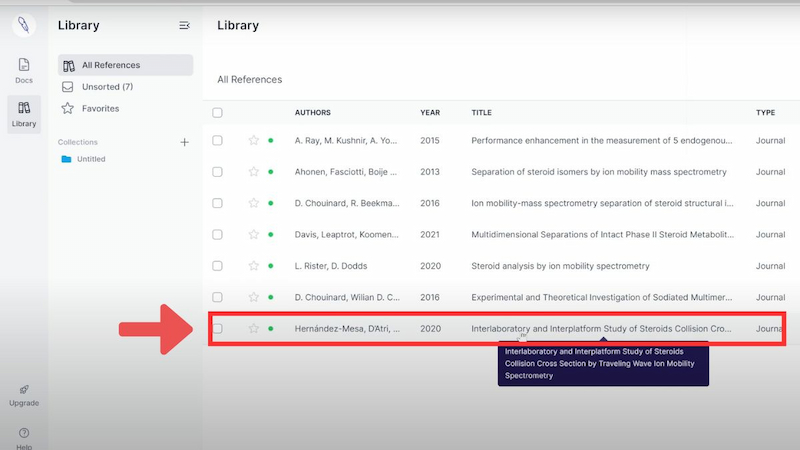
Task: Open 'Ion mobility-mass spectrometry separation' title
Action: 603,203
